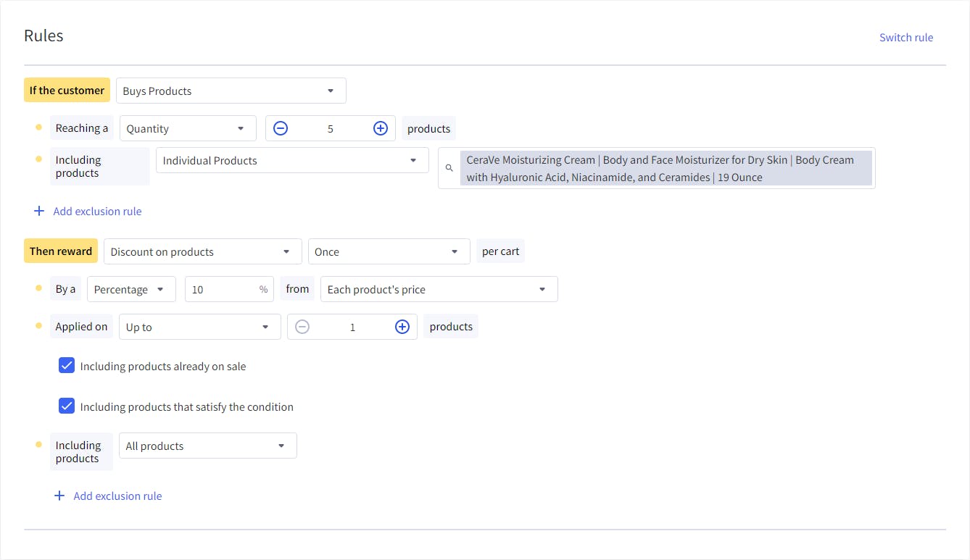Expand the Once per cart dropdown
The height and width of the screenshot is (560, 970).
(x=389, y=251)
